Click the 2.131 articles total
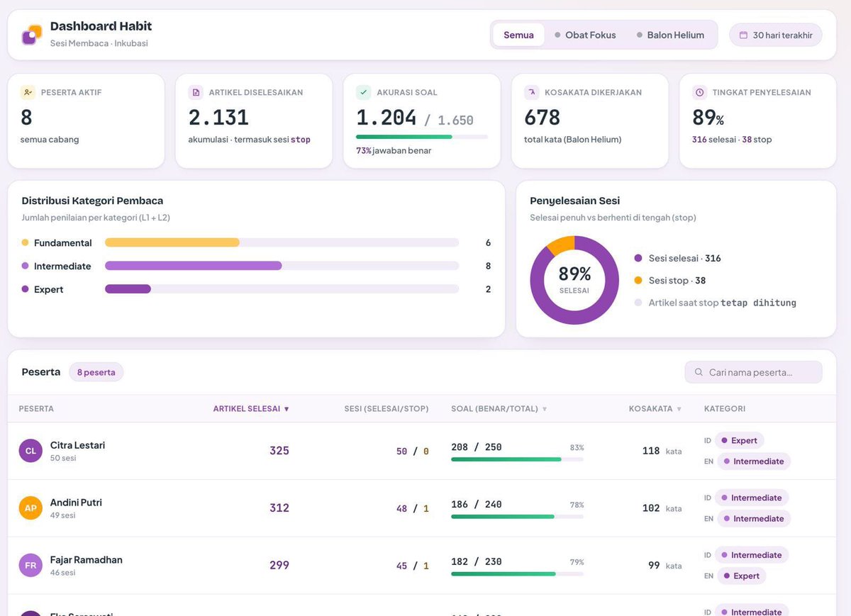851x616 pixels. [x=218, y=117]
